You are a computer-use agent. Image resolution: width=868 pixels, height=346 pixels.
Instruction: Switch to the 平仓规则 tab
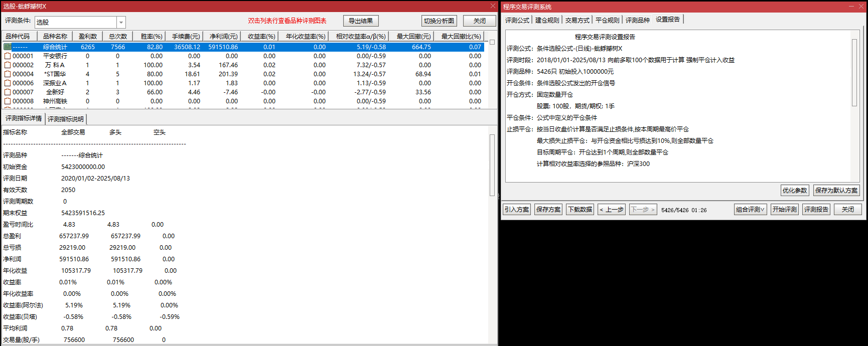tap(607, 20)
